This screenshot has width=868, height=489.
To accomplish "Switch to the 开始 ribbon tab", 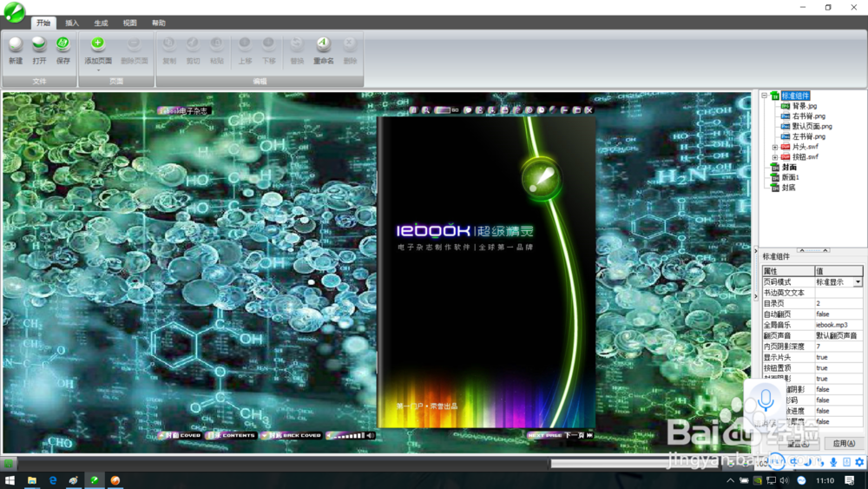I will tap(43, 23).
